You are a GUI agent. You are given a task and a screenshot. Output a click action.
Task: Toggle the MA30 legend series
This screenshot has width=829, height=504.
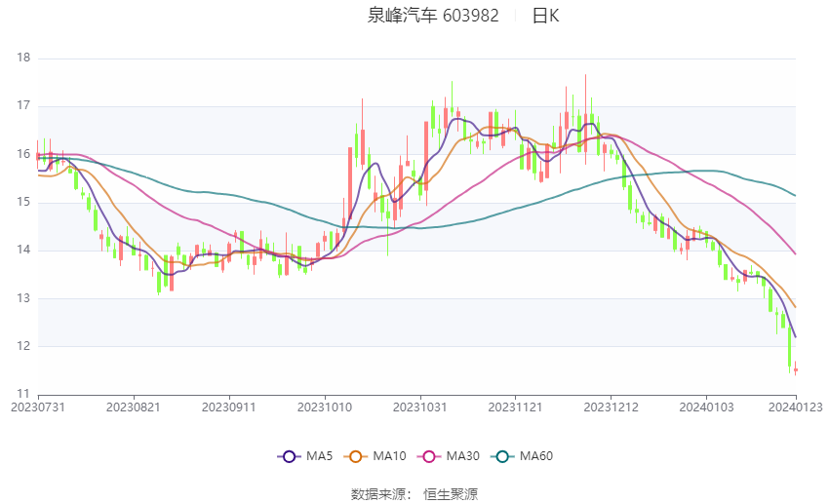(449, 456)
